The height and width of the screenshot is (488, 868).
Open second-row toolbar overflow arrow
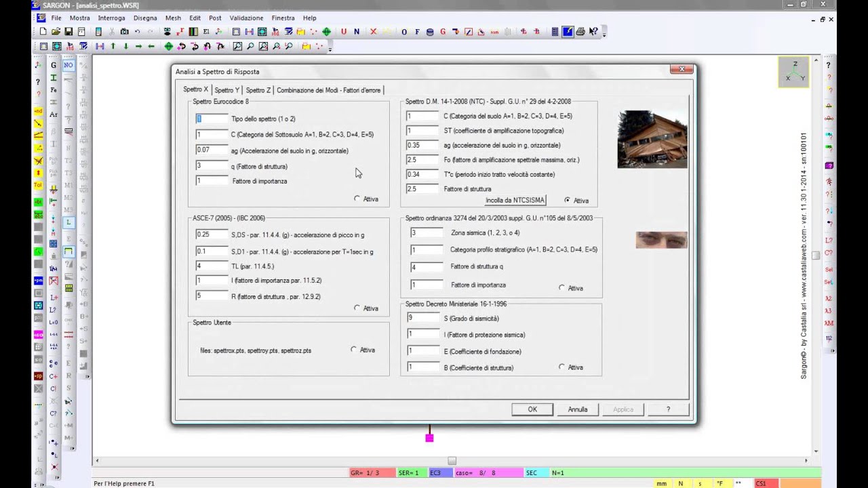[x=330, y=47]
